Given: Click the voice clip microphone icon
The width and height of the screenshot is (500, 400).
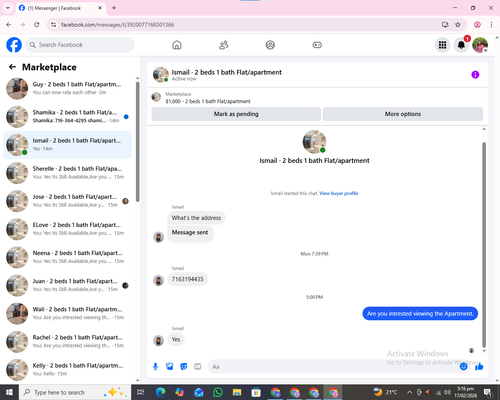Looking at the screenshot, I should click(x=155, y=367).
